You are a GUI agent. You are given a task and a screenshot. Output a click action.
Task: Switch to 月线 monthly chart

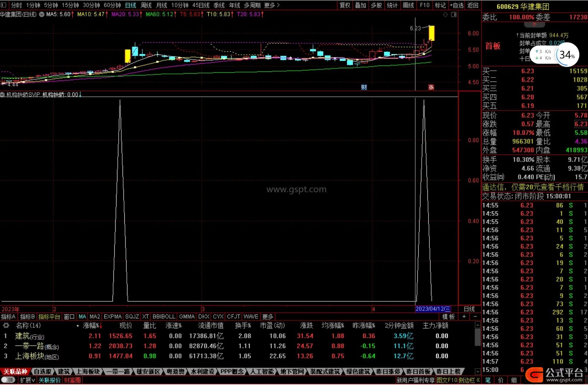click(161, 5)
